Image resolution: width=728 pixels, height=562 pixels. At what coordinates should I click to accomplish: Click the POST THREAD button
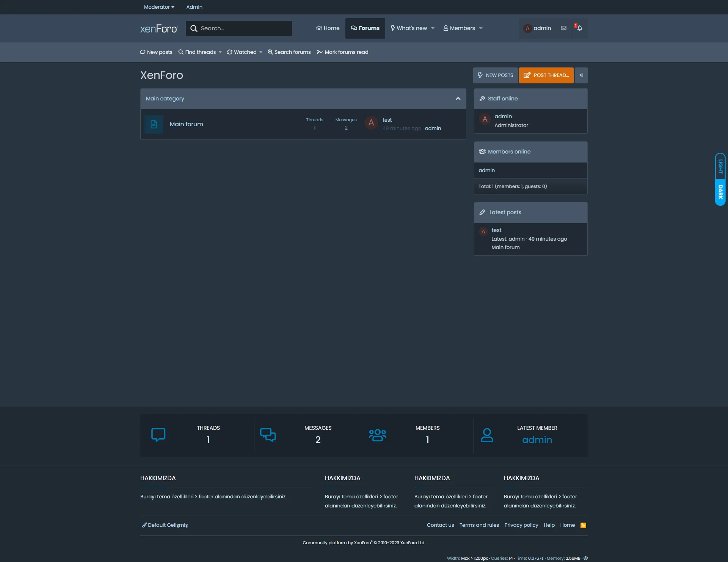546,75
